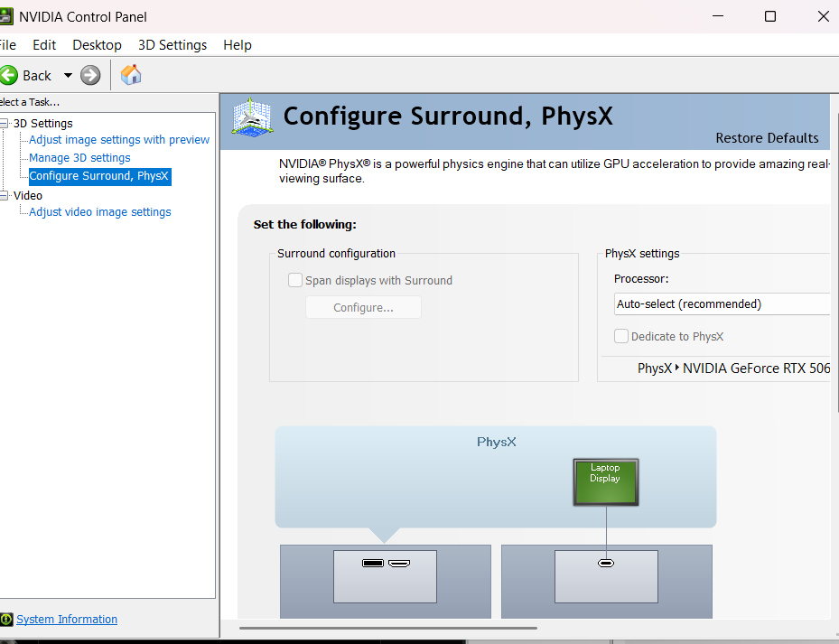The width and height of the screenshot is (839, 644).
Task: Click the "Set the following:" heading
Action: tap(305, 224)
